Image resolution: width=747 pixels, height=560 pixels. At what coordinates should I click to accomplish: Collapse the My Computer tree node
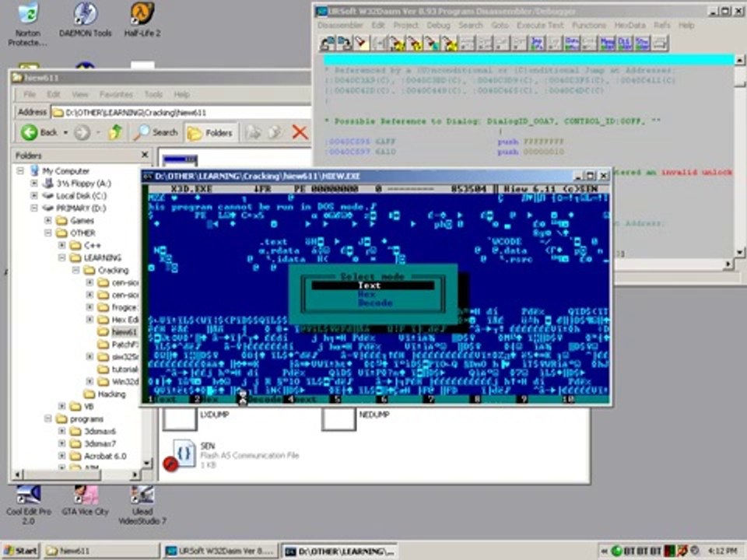20,170
